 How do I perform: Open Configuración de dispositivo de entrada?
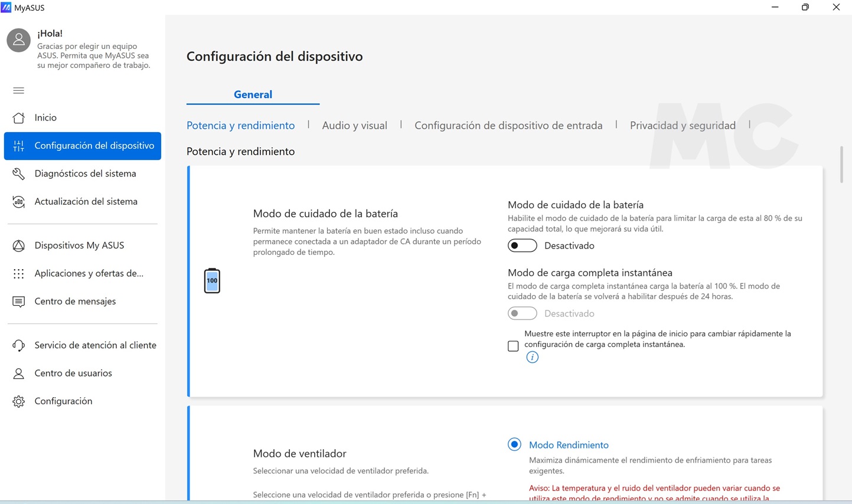click(x=508, y=125)
